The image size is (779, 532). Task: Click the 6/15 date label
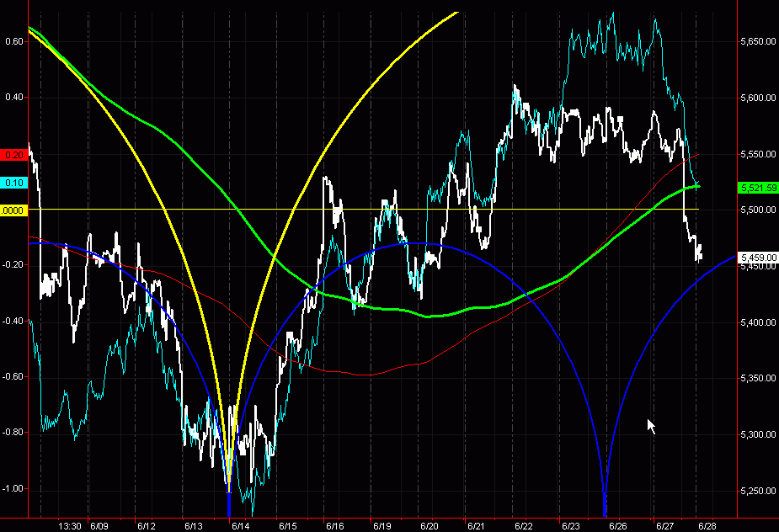coord(288,526)
